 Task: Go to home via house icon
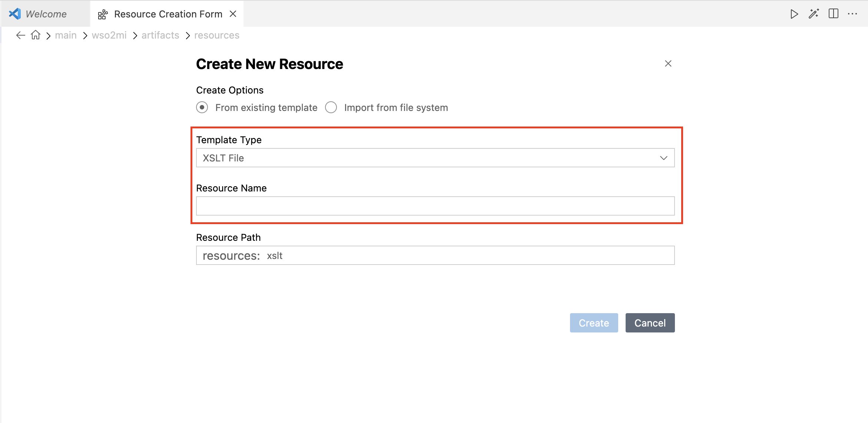(36, 35)
